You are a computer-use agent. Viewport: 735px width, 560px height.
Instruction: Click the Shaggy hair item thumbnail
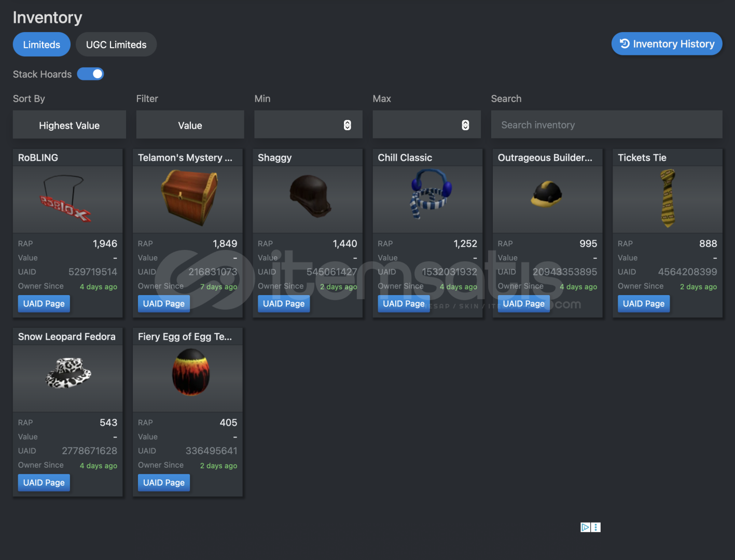(x=308, y=199)
